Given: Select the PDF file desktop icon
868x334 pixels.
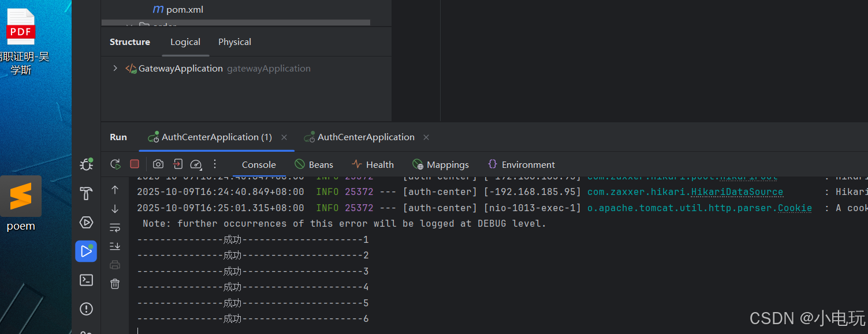Looking at the screenshot, I should [22, 42].
